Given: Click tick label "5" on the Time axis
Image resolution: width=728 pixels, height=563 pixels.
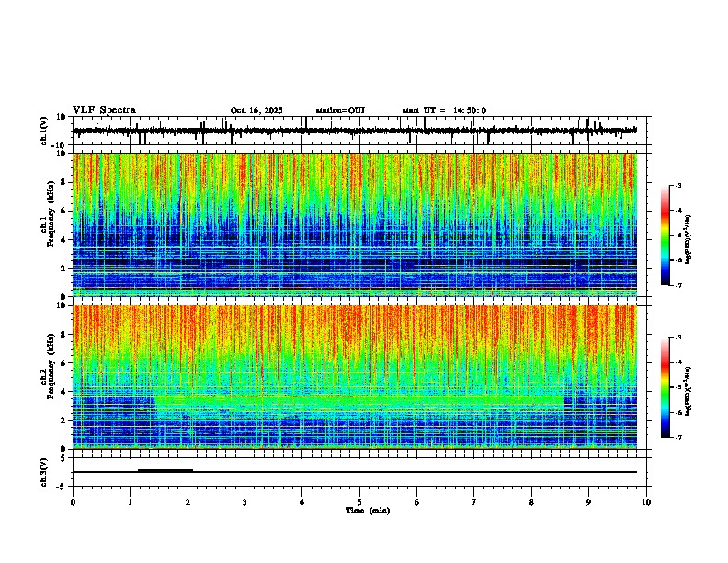Looking at the screenshot, I should pos(359,502).
